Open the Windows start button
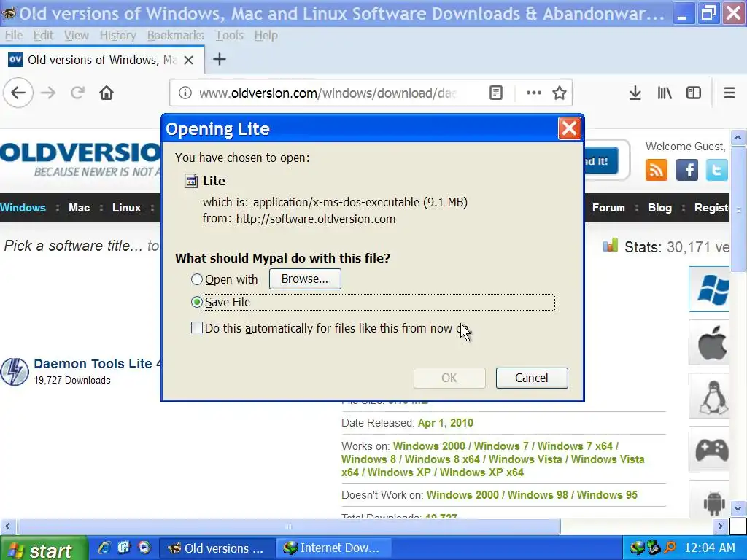This screenshot has height=560, width=747. (x=44, y=548)
